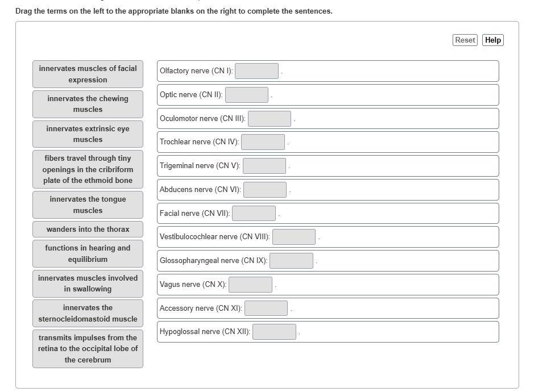Screen dimensions: 547x392
Task: Select 'innervates the tongue muscles' term
Action: coord(88,205)
